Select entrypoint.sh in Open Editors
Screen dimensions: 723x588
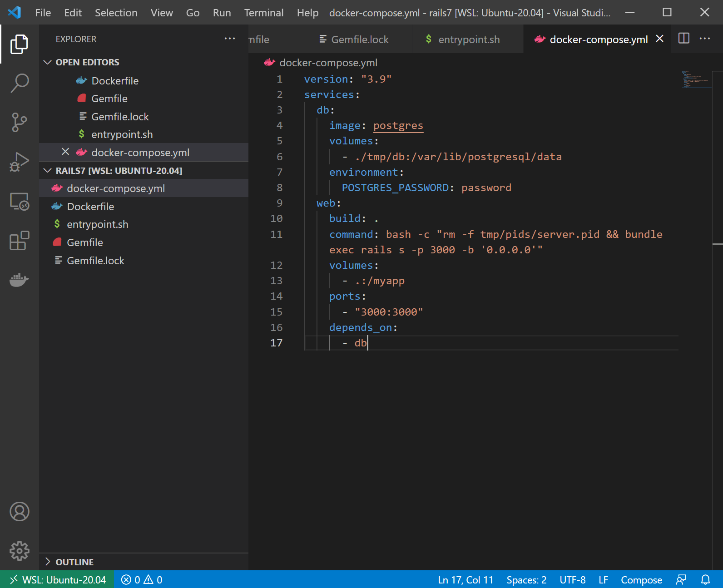coord(144,134)
